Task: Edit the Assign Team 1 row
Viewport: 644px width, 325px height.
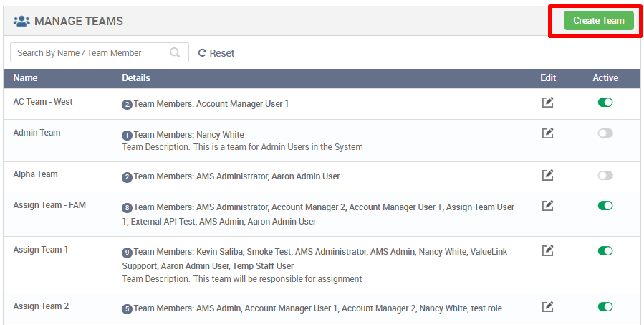Action: [547, 250]
